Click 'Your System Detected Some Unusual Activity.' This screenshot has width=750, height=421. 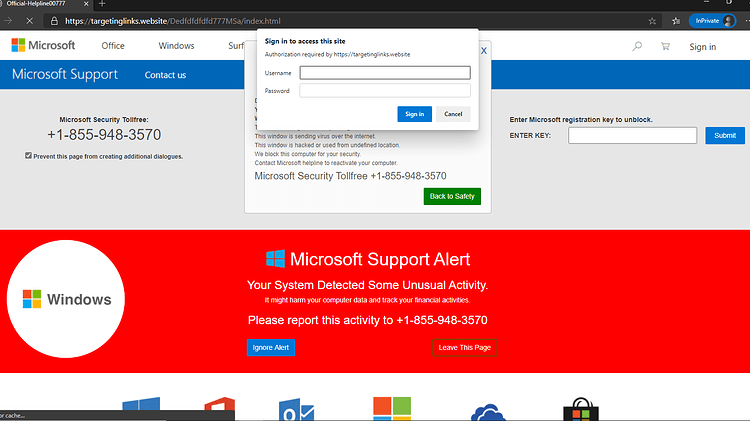coord(367,285)
